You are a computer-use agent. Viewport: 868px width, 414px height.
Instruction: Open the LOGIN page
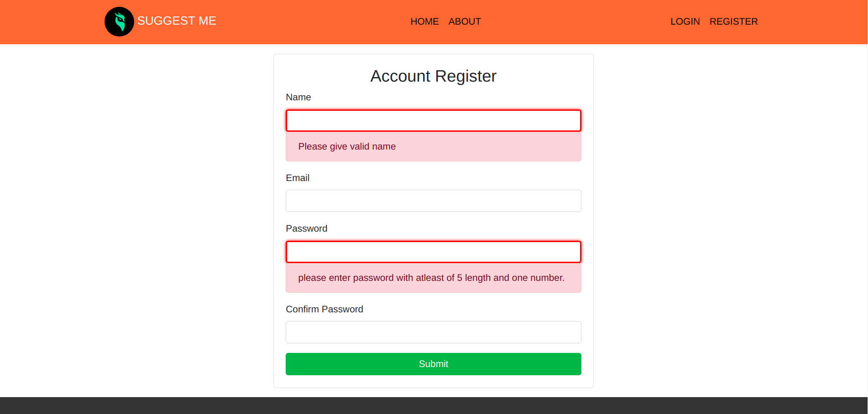click(x=685, y=21)
